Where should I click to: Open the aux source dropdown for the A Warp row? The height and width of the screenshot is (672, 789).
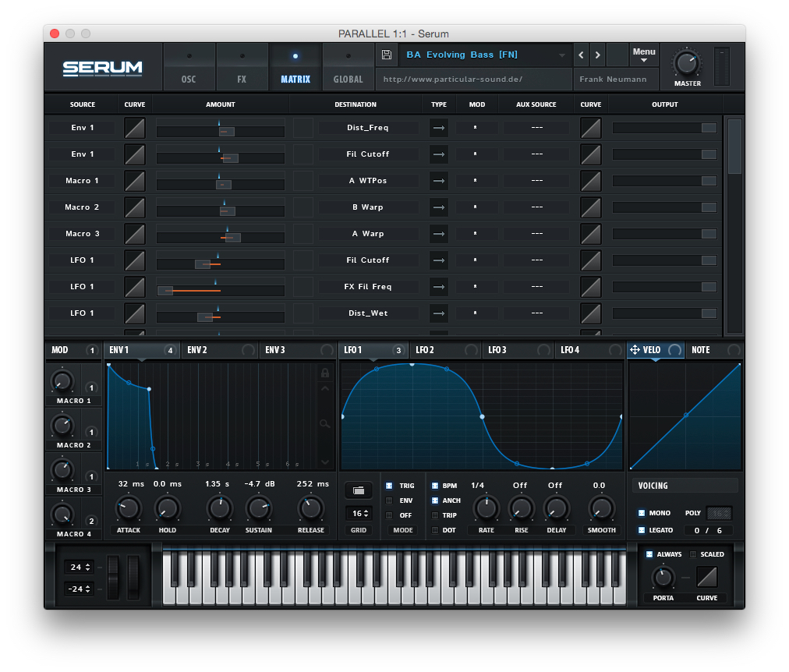(537, 234)
